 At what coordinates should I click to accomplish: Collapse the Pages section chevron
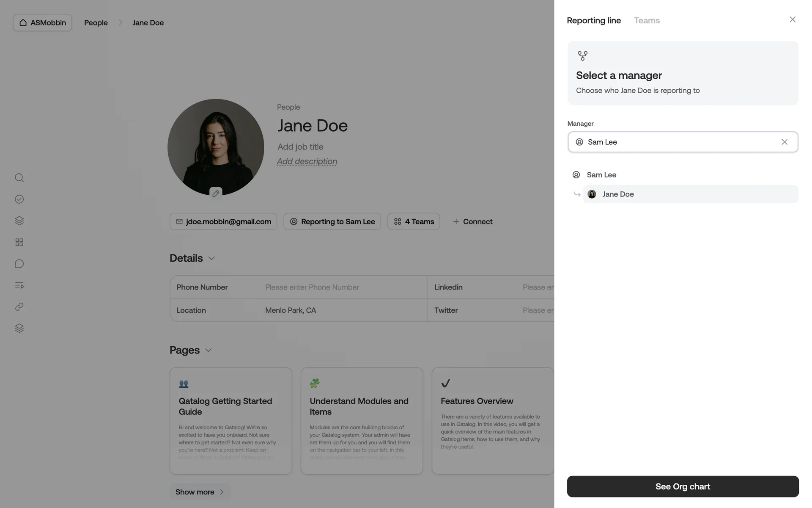point(208,350)
